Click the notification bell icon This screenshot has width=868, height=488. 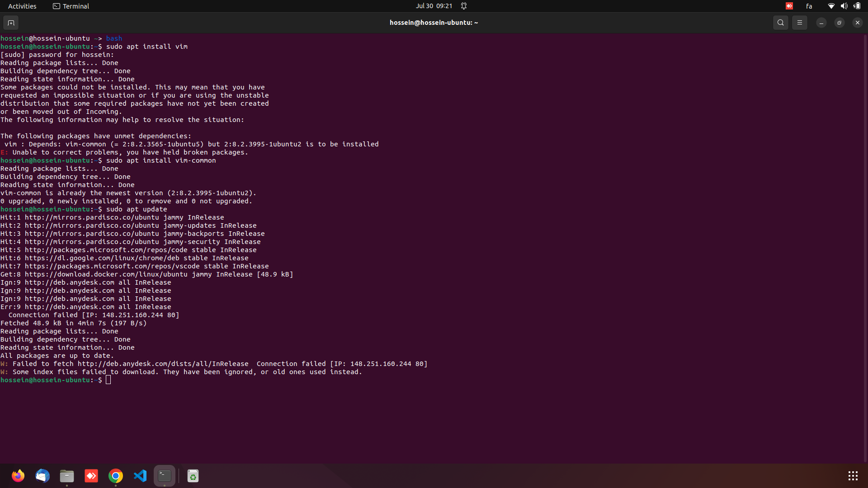(464, 6)
